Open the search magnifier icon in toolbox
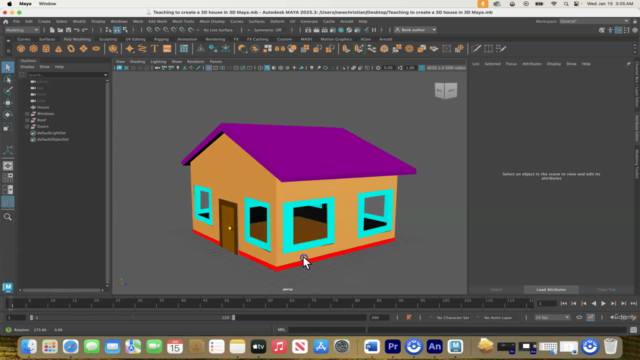640x360 pixels. 8,217
